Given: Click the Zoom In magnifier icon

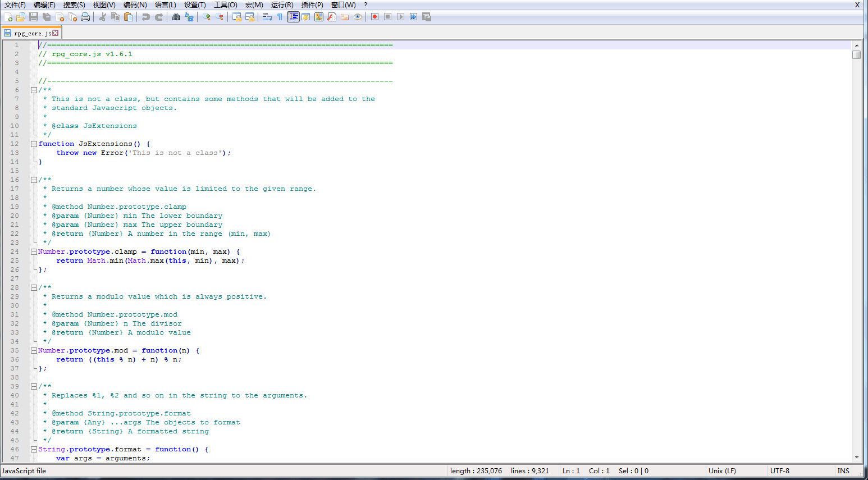Looking at the screenshot, I should point(206,17).
